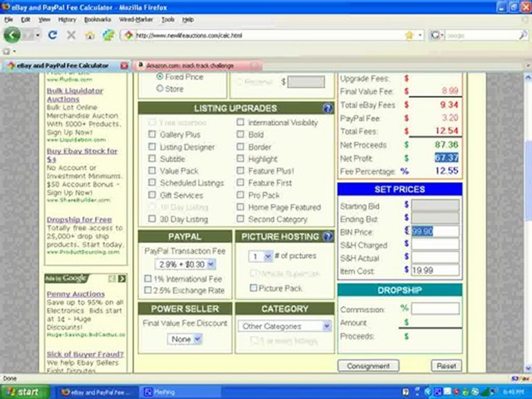
Task: Click the Consignment button
Action: point(368,366)
